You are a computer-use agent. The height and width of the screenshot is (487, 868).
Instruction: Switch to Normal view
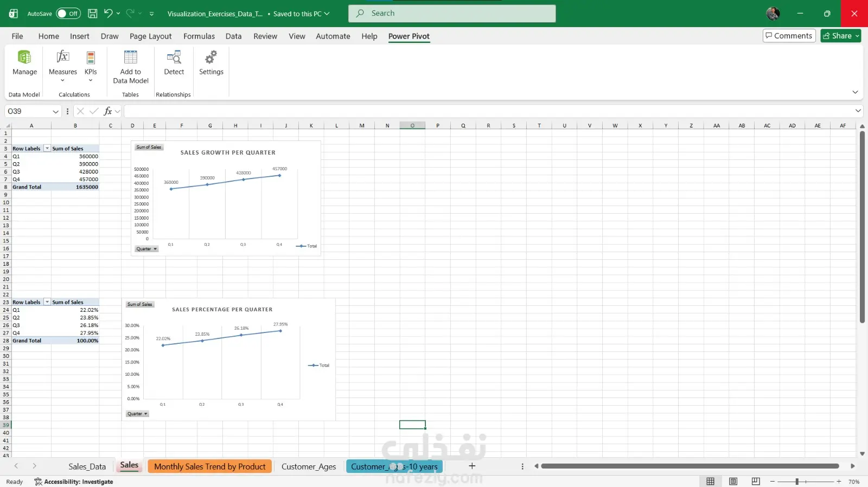coord(710,482)
